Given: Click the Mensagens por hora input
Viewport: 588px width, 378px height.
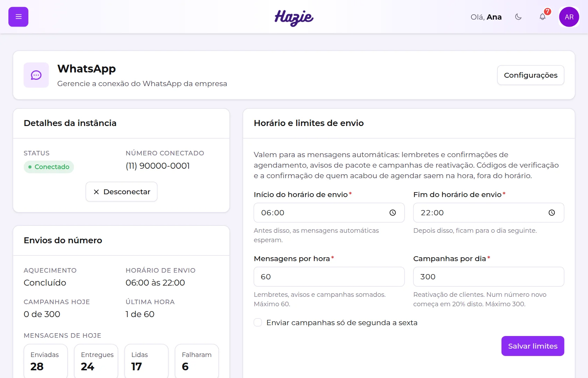Looking at the screenshot, I should (329, 277).
